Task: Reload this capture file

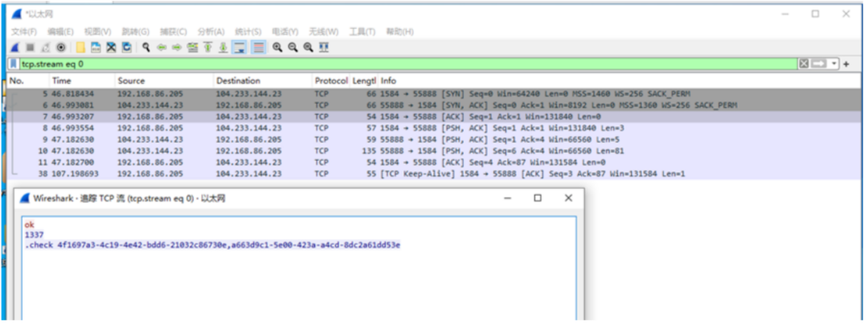Action: click(127, 47)
